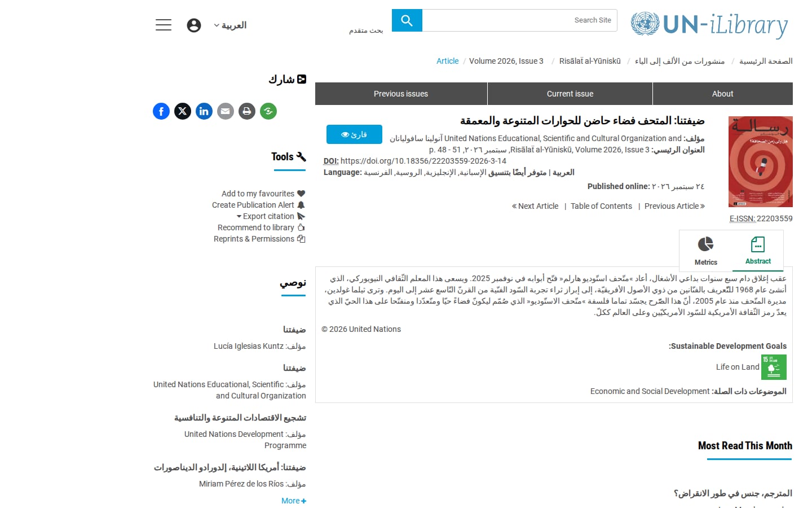The image size is (812, 508).
Task: Open the About tab
Action: (723, 94)
